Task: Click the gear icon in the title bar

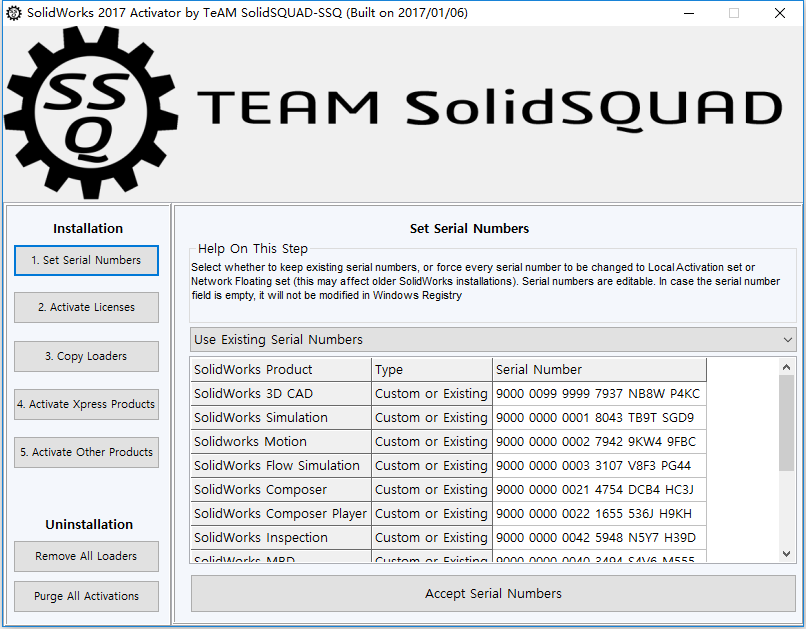Action: pyautogui.click(x=13, y=13)
